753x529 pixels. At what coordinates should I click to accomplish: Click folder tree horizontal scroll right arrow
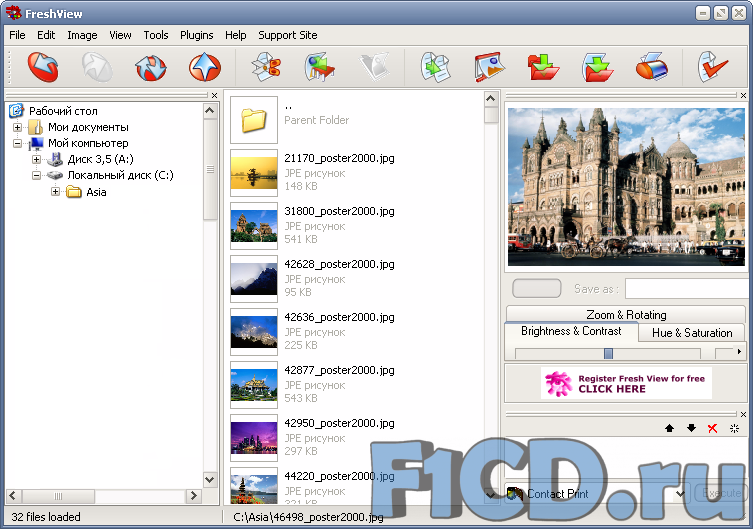(194, 495)
